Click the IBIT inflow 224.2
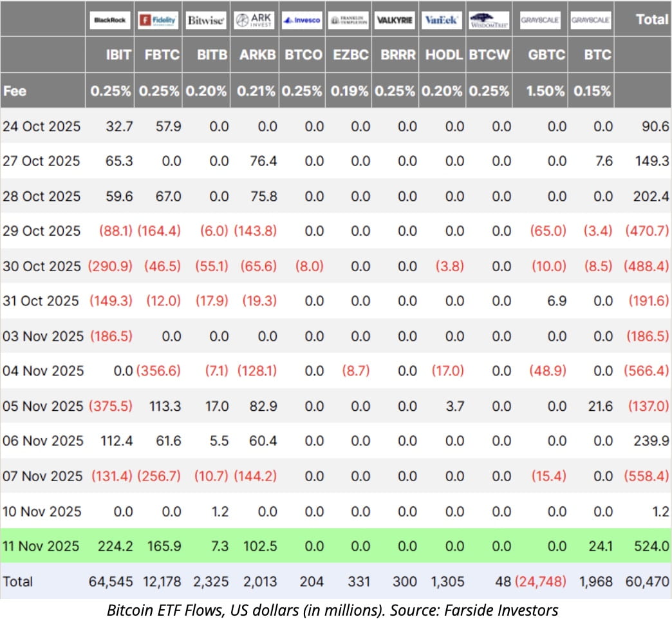The width and height of the screenshot is (672, 626). 115,546
